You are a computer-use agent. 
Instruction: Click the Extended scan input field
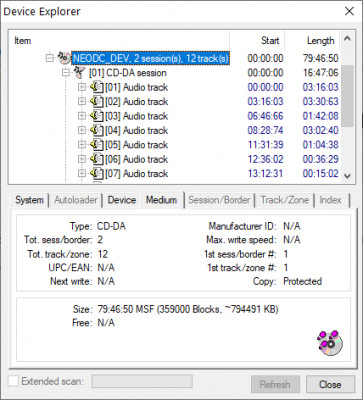[x=142, y=381]
